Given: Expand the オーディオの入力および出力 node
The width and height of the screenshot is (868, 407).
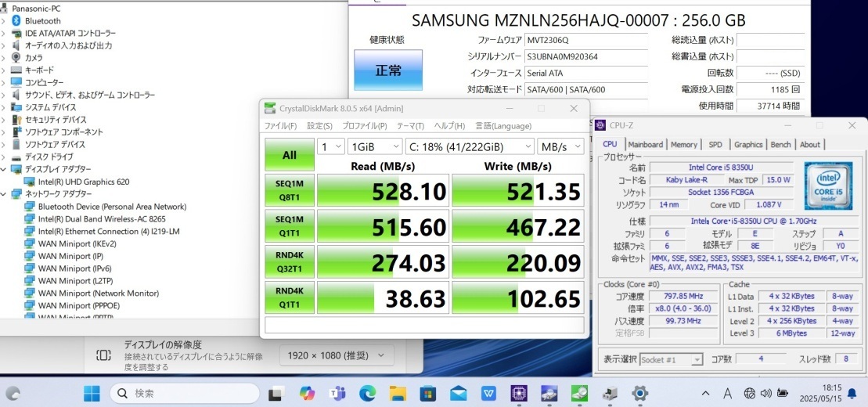Looking at the screenshot, I should (x=4, y=45).
